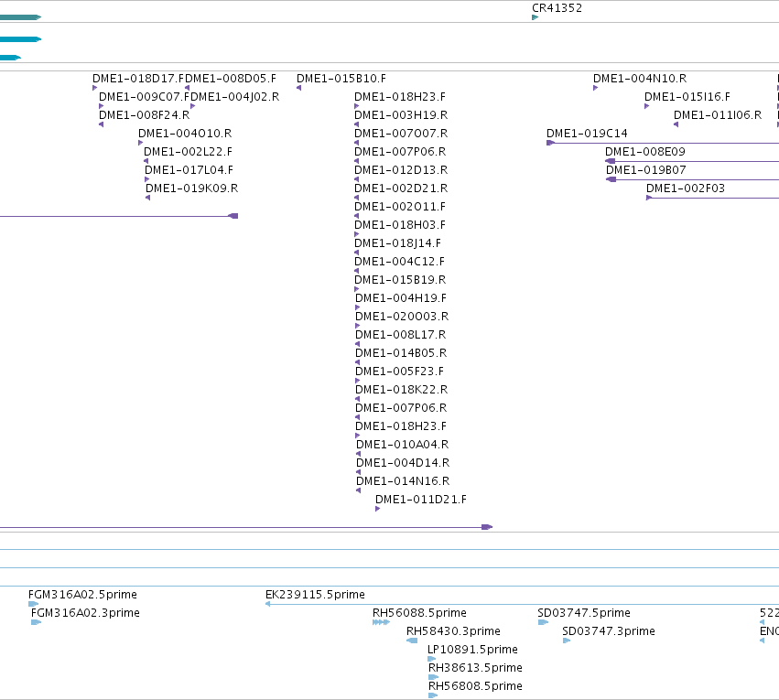Open the SD03747.5prime EST label
779x700 pixels.
click(x=584, y=613)
